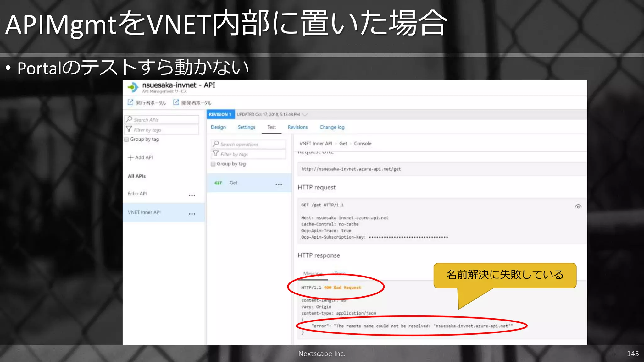Click the Cache-Control: no-cache line
The image size is (644, 362).
[330, 224]
